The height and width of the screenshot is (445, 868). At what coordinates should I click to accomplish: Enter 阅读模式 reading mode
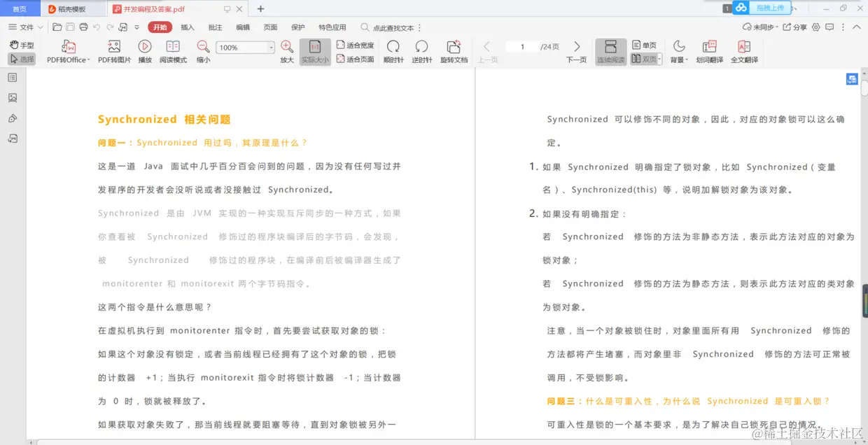173,52
